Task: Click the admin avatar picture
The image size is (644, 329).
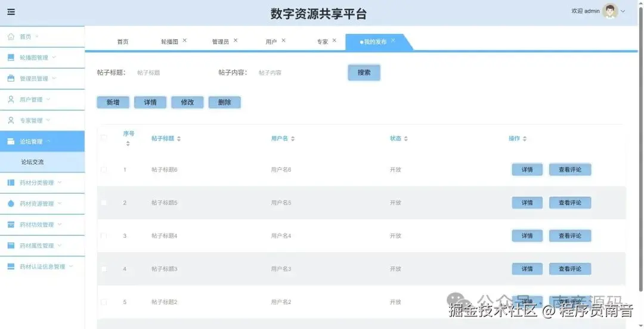Action: [610, 11]
